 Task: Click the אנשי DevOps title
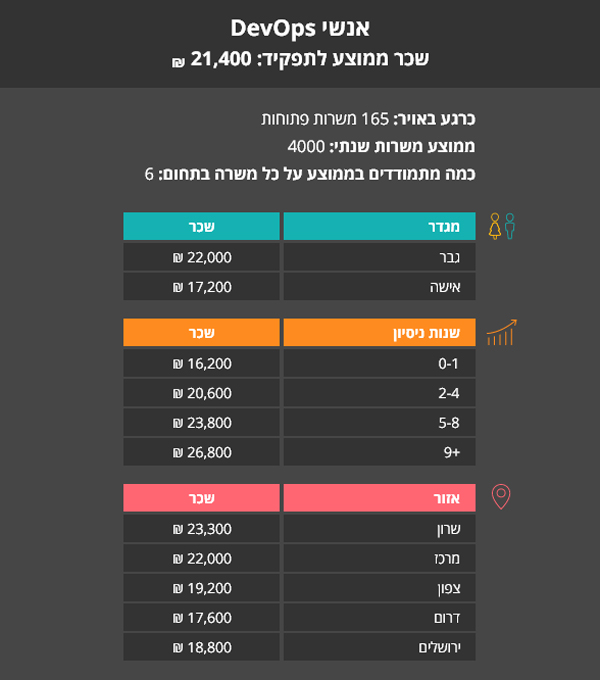click(300, 28)
